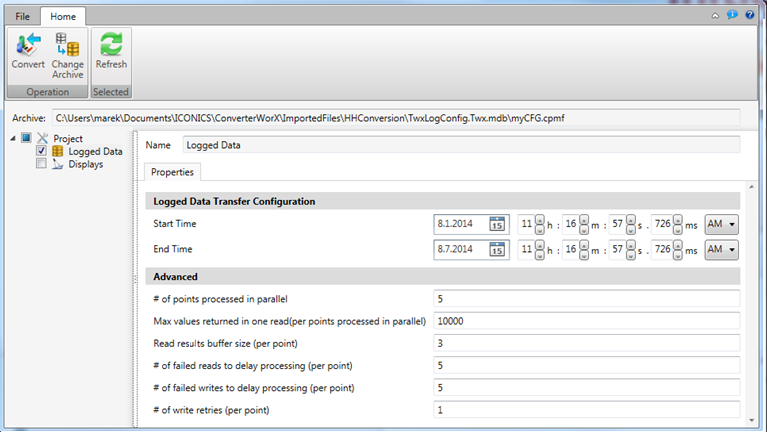Select Logged Data in the project tree
This screenshot has height=432, width=767.
tap(95, 151)
